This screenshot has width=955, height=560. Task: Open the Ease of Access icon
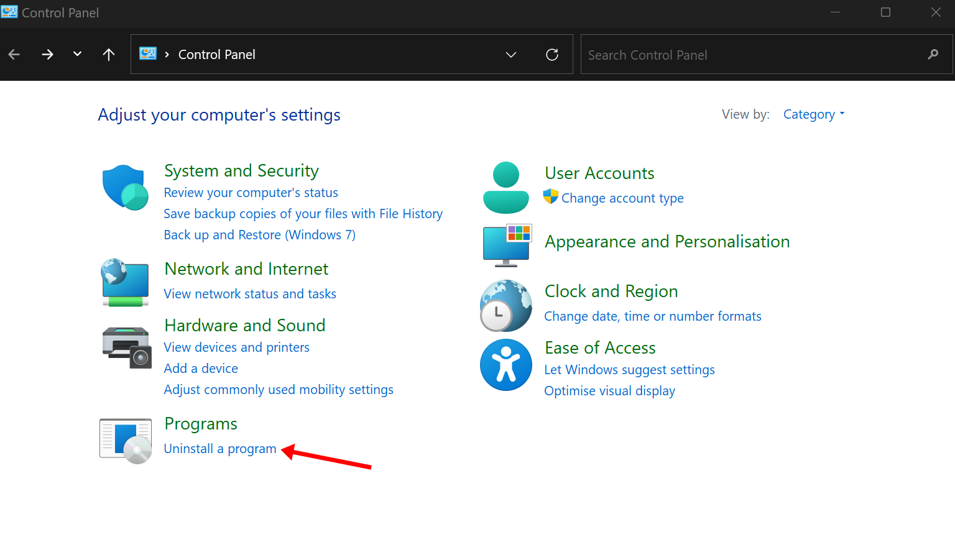pyautogui.click(x=506, y=365)
